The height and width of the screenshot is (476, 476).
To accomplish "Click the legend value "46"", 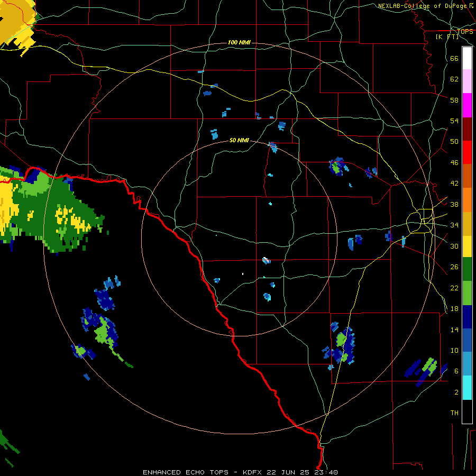I will [x=454, y=163].
